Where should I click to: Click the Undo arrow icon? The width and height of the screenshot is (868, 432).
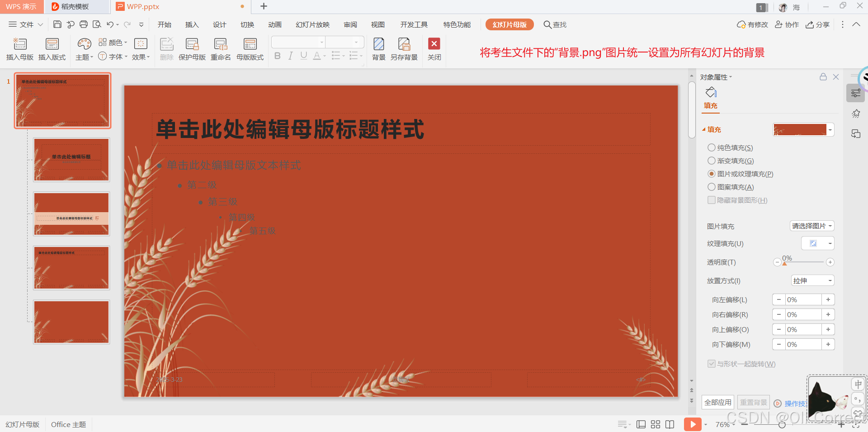coord(110,24)
